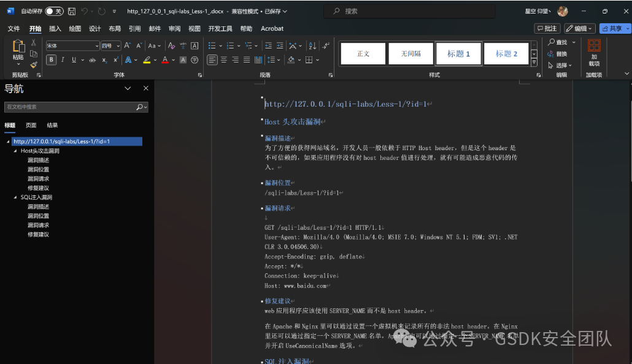This screenshot has height=364, width=632.
Task: Open the 插入 ribbon tab
Action: click(55, 29)
